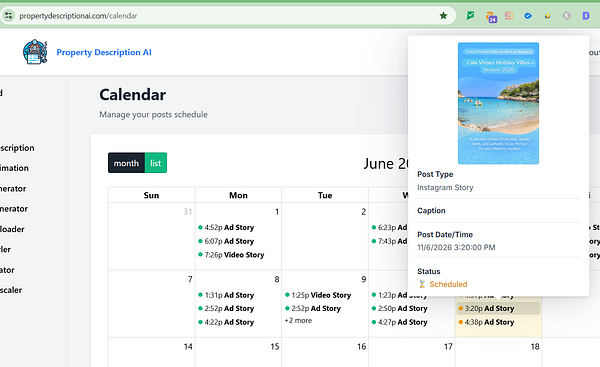
Task: Open the 6:23p Ad event on Wednesday
Action: pyautogui.click(x=389, y=227)
